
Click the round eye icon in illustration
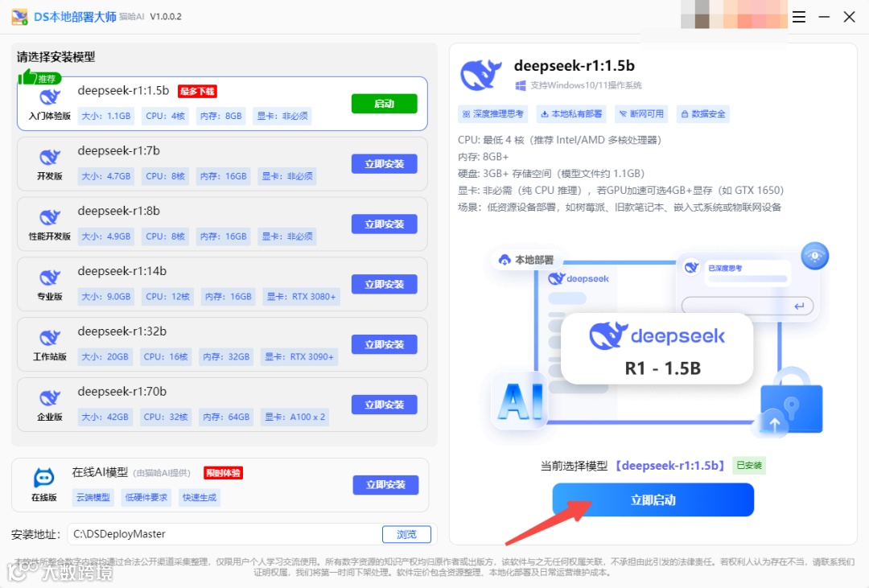click(814, 257)
